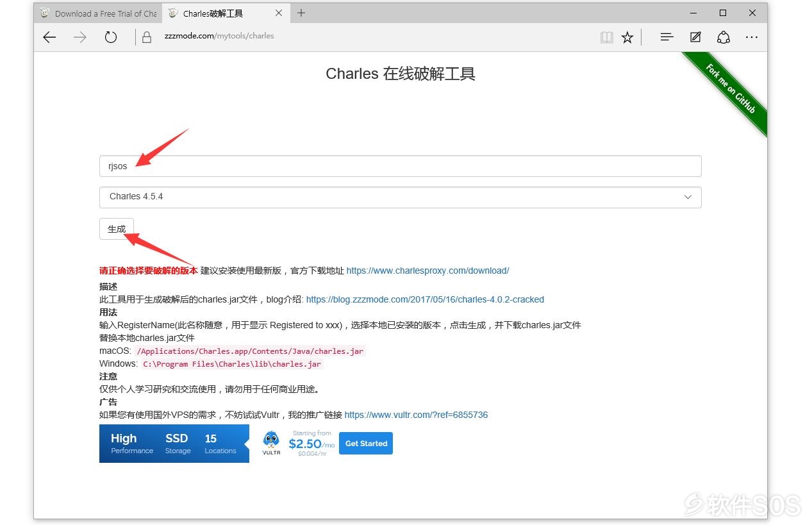Open the browser more options menu
This screenshot has width=812, height=525.
tap(752, 37)
